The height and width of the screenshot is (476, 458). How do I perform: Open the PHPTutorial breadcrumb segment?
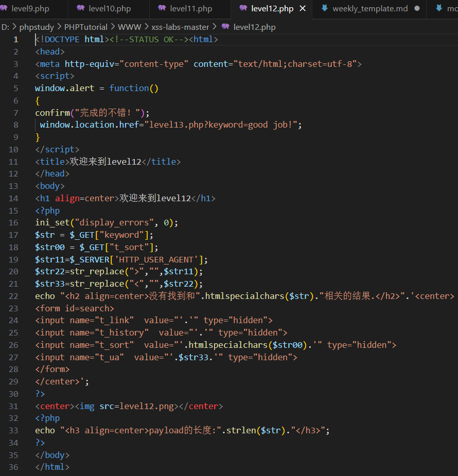[85, 27]
